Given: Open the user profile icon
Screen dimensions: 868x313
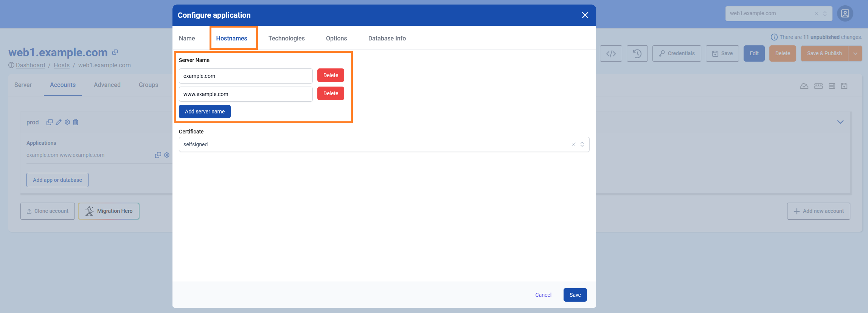Looking at the screenshot, I should pyautogui.click(x=845, y=14).
